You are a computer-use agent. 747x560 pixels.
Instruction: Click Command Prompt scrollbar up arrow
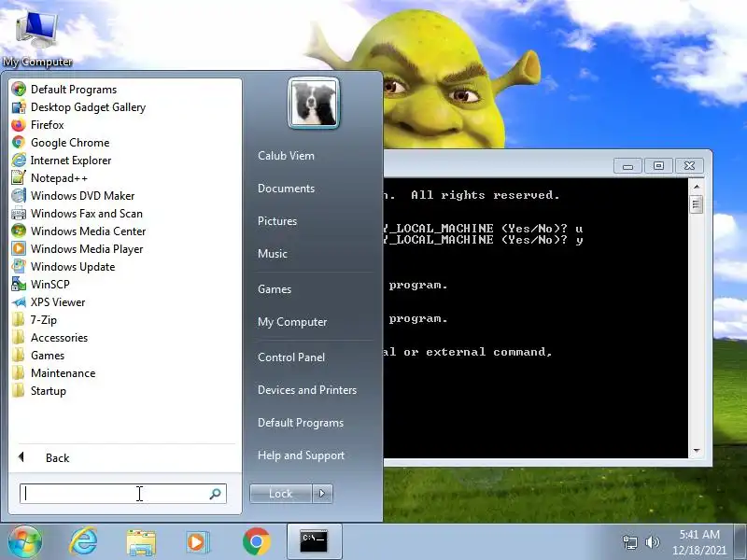pyautogui.click(x=697, y=187)
